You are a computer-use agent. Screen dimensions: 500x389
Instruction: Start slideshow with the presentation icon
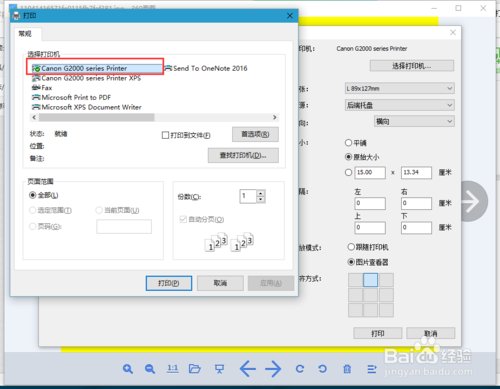coord(219,369)
